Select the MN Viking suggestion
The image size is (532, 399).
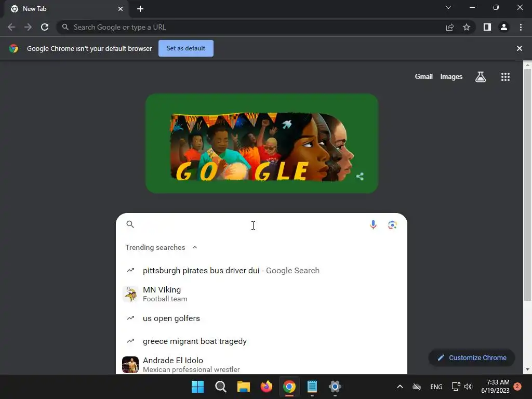tap(262, 294)
